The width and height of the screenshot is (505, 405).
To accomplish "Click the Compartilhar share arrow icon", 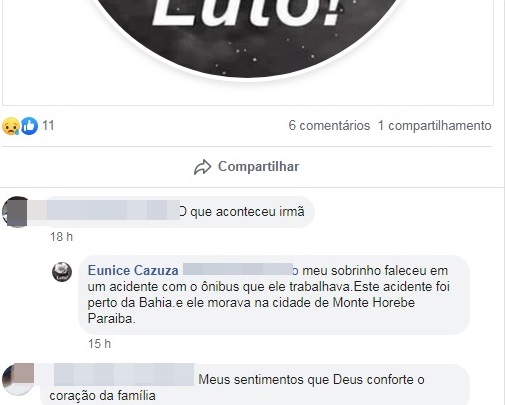I will point(202,167).
